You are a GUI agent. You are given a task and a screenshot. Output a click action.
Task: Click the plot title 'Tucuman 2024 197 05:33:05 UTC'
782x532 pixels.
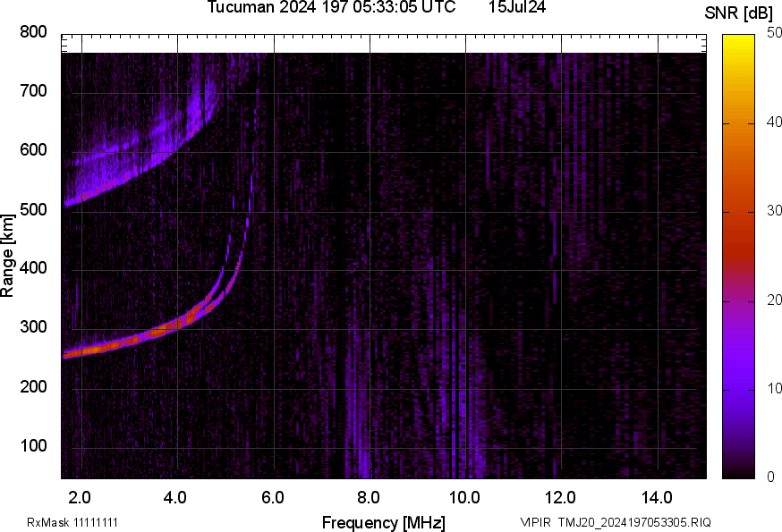[331, 7]
